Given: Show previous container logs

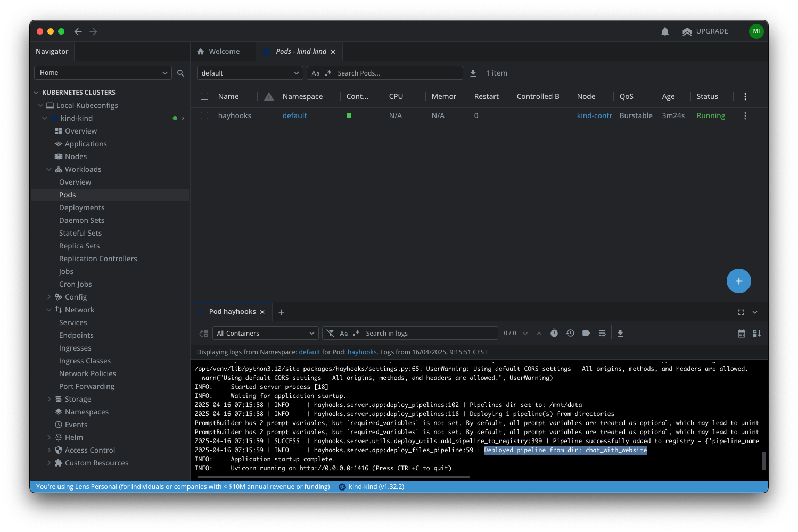Looking at the screenshot, I should tap(570, 332).
